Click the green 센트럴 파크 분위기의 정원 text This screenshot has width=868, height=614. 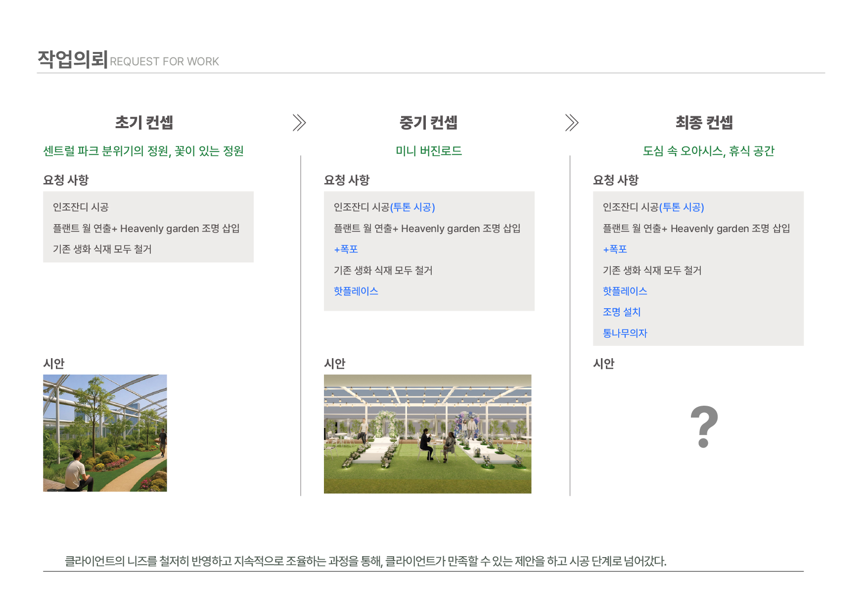(143, 151)
